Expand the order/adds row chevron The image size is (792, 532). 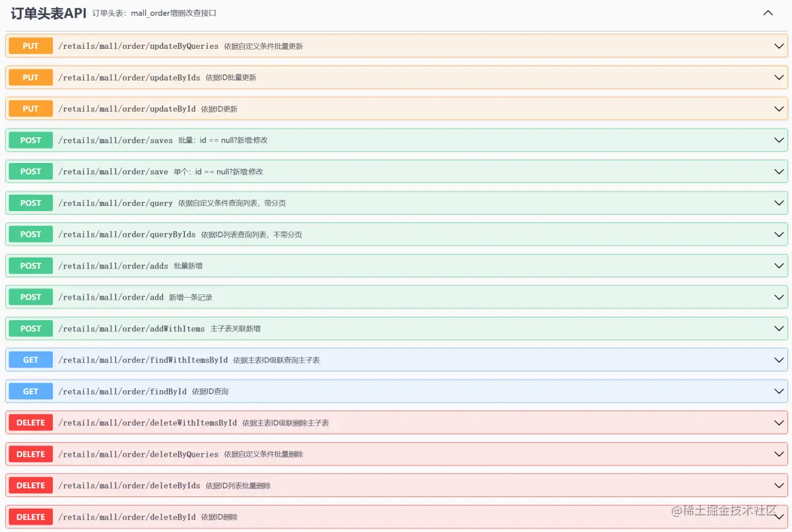[x=779, y=266]
